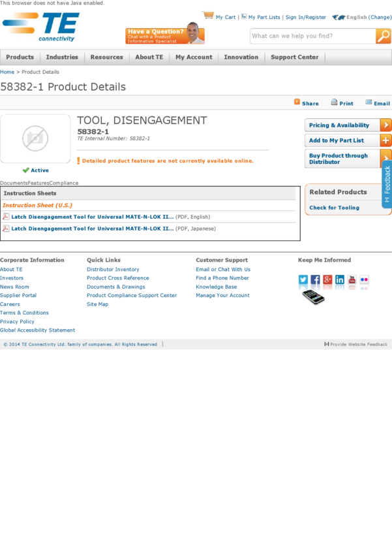Click the My Part Lists icon
392x555 pixels.
coord(244,16)
